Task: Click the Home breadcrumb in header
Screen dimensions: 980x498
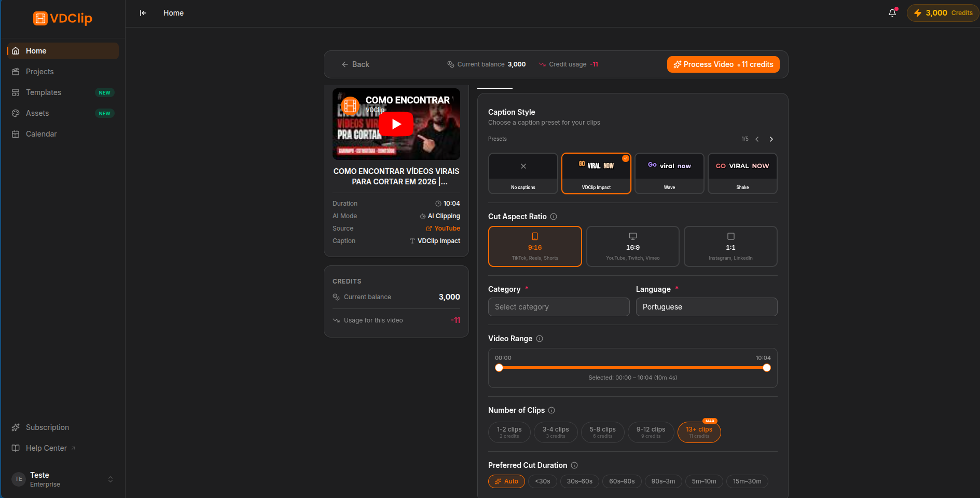Action: coord(173,13)
